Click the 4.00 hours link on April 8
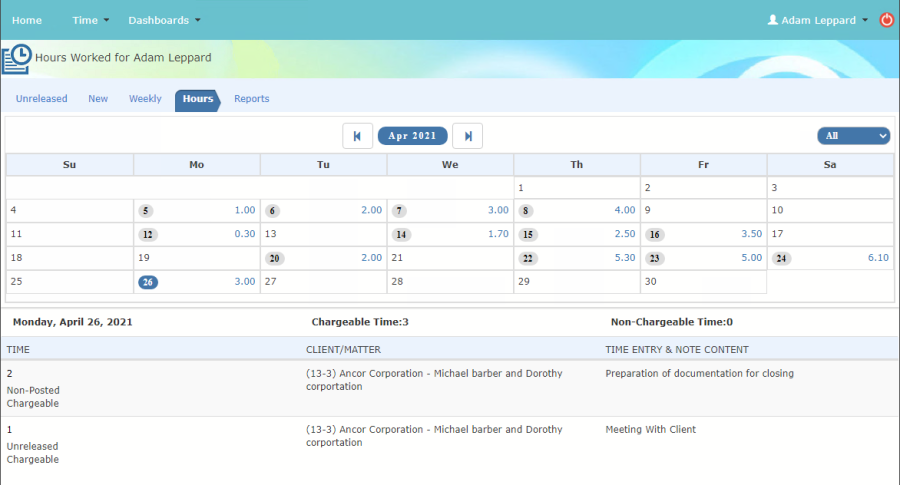The height and width of the screenshot is (485, 900). click(x=625, y=210)
